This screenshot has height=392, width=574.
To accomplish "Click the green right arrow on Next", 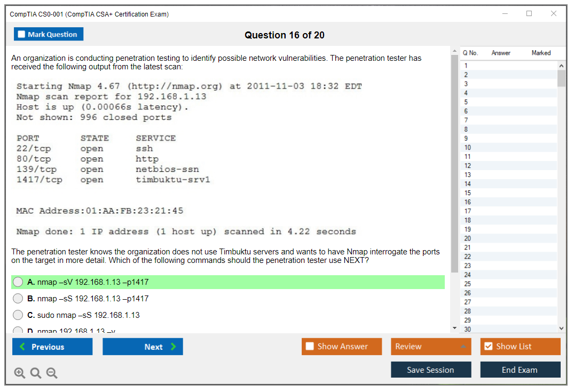I will click(x=173, y=347).
